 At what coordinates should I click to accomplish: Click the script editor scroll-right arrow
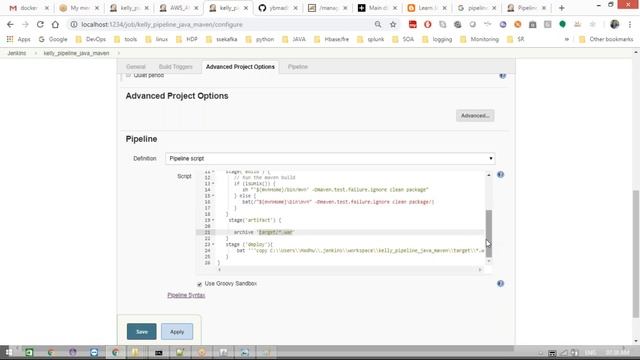(480, 269)
